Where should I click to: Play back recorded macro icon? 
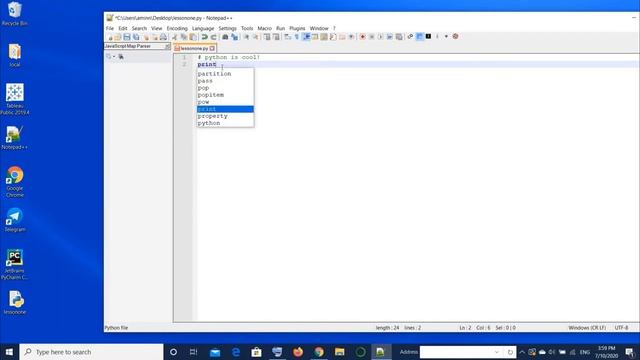[x=380, y=37]
